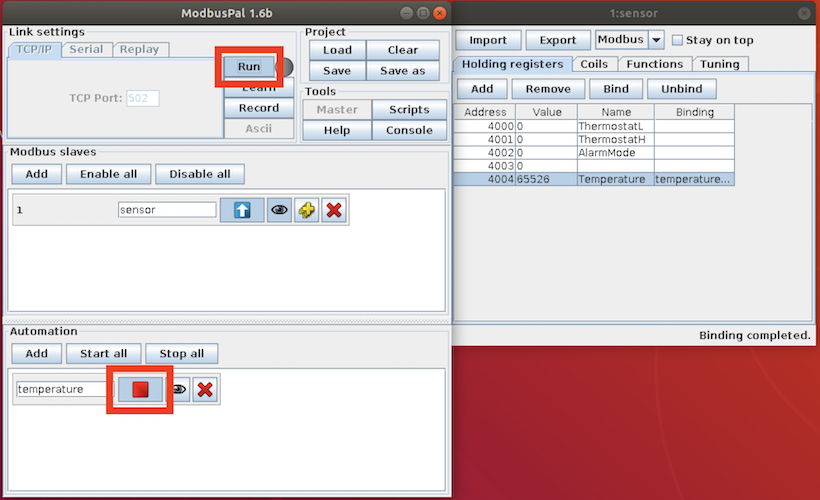This screenshot has width=820, height=500.
Task: Delete temperature automation with red X
Action: (x=205, y=390)
